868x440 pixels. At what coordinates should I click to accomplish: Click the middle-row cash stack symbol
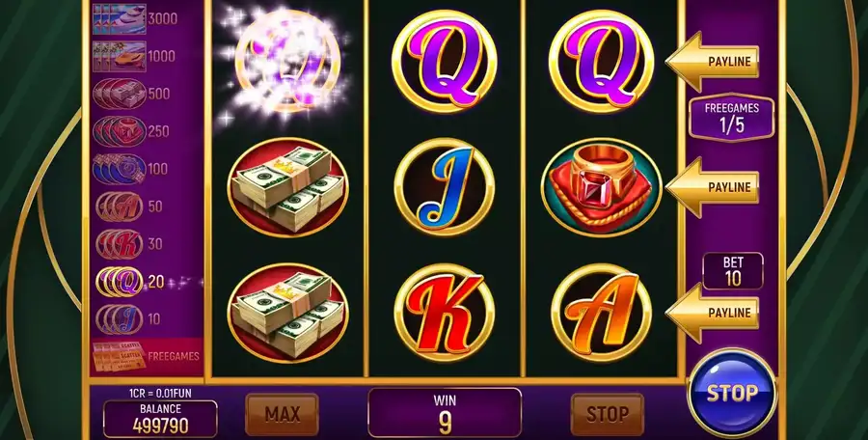287,187
